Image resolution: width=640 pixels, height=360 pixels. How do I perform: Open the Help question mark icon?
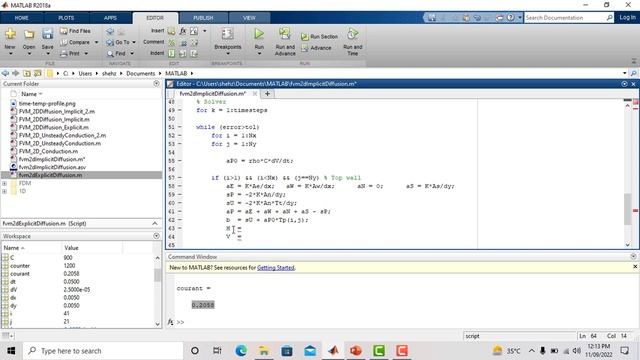tap(511, 18)
